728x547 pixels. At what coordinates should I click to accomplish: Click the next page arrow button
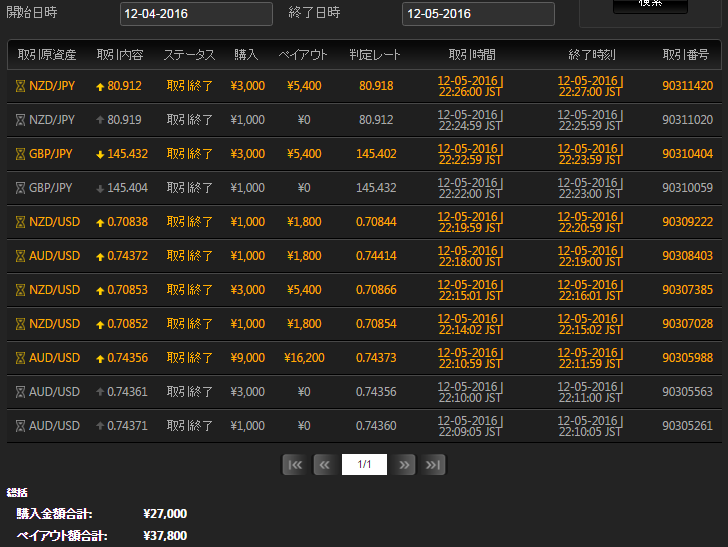(404, 464)
